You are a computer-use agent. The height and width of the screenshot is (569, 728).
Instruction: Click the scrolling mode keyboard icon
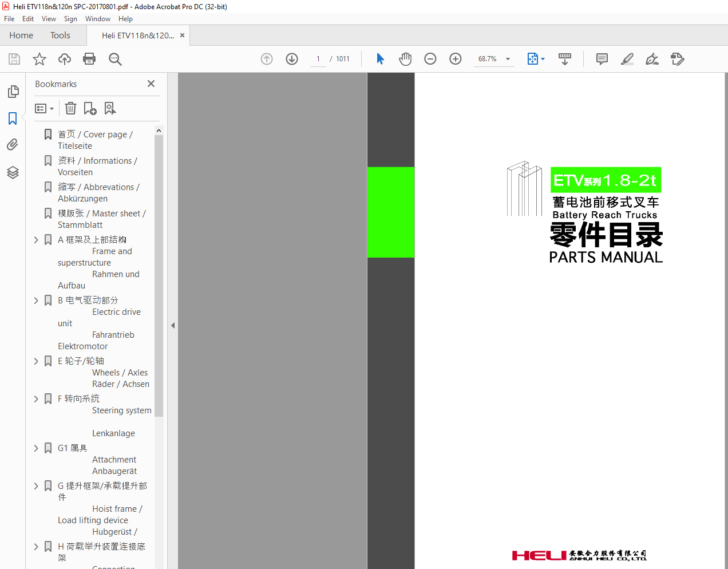coord(565,59)
